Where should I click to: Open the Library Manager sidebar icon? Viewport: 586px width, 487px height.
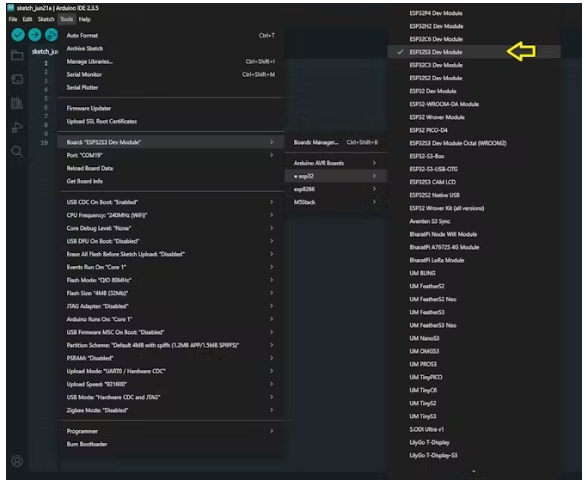tap(17, 103)
